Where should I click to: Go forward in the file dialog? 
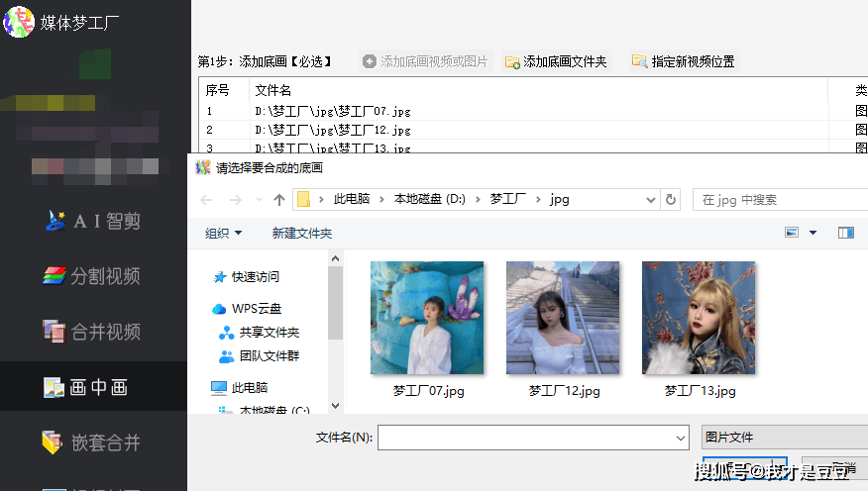(235, 200)
